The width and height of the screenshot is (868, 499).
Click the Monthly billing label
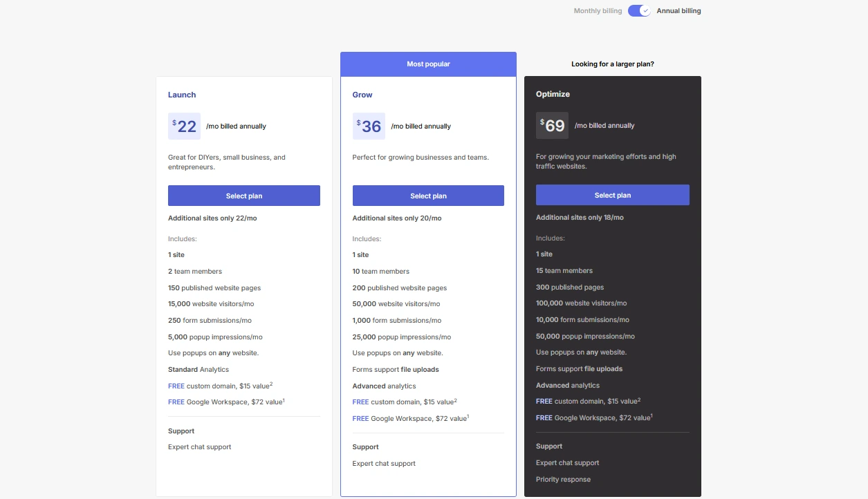[x=598, y=11]
